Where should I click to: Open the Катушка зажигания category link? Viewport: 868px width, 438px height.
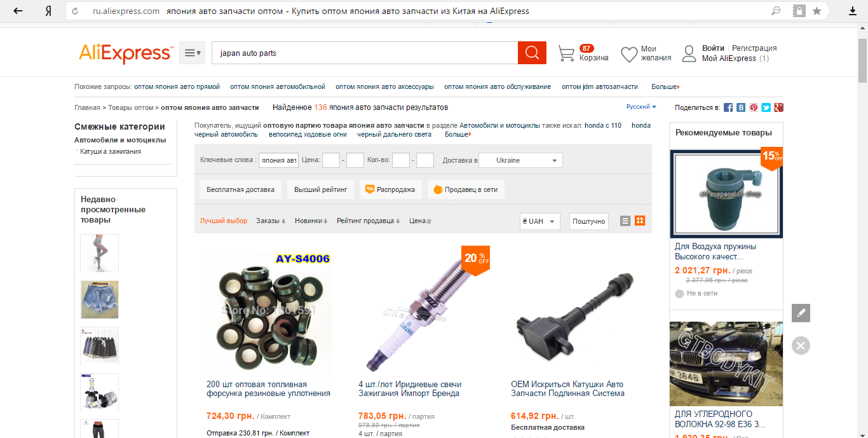pos(111,151)
